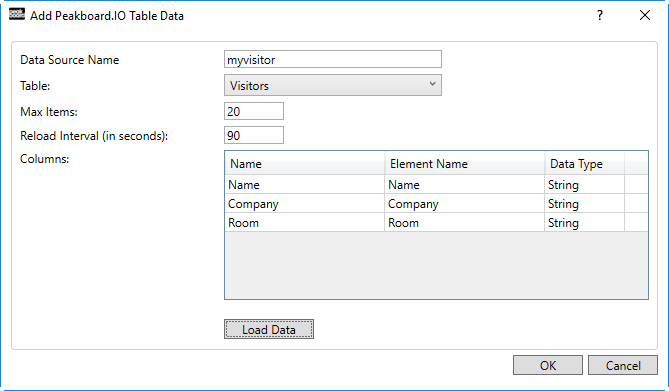Click Element Name cell 'Company'
Image resolution: width=669 pixels, height=391 pixels.
point(465,204)
